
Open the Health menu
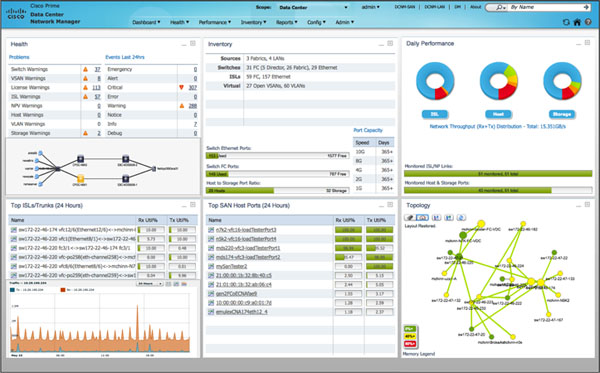[x=179, y=23]
